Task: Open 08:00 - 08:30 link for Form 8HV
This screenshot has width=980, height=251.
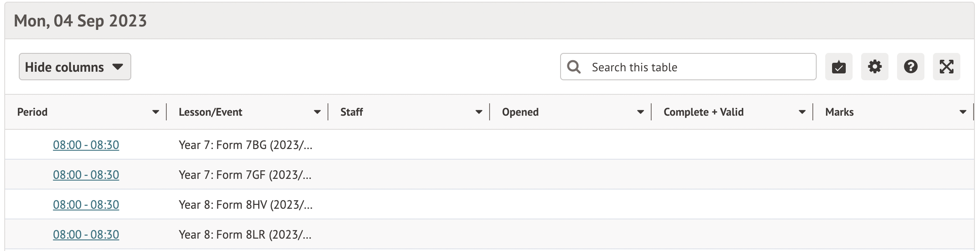Action: (86, 205)
